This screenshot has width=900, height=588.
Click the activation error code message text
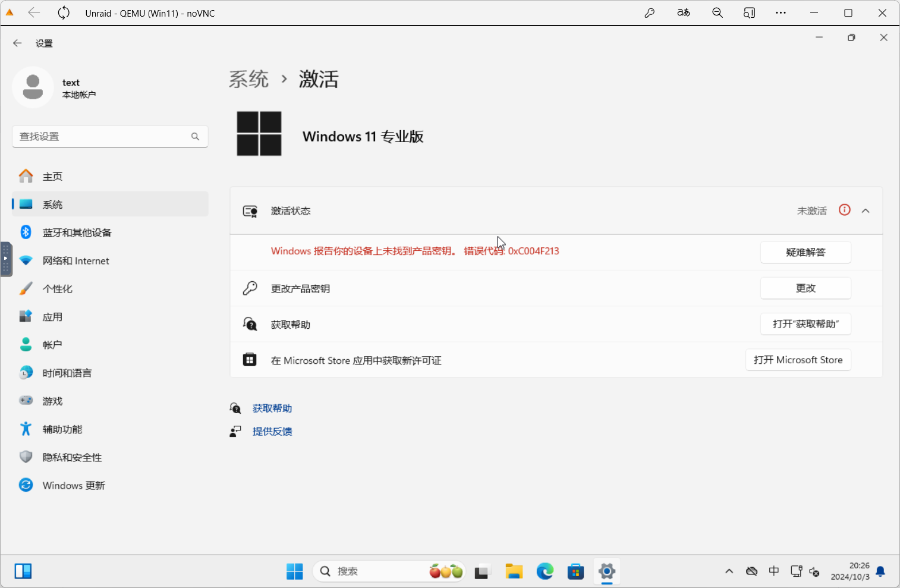tap(415, 251)
